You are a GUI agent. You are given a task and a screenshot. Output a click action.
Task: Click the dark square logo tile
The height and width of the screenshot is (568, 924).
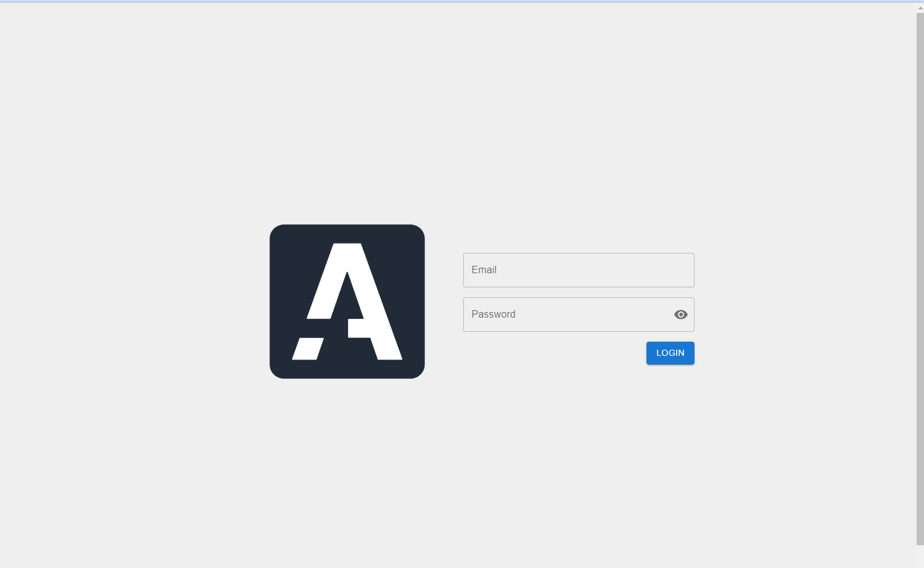(347, 302)
